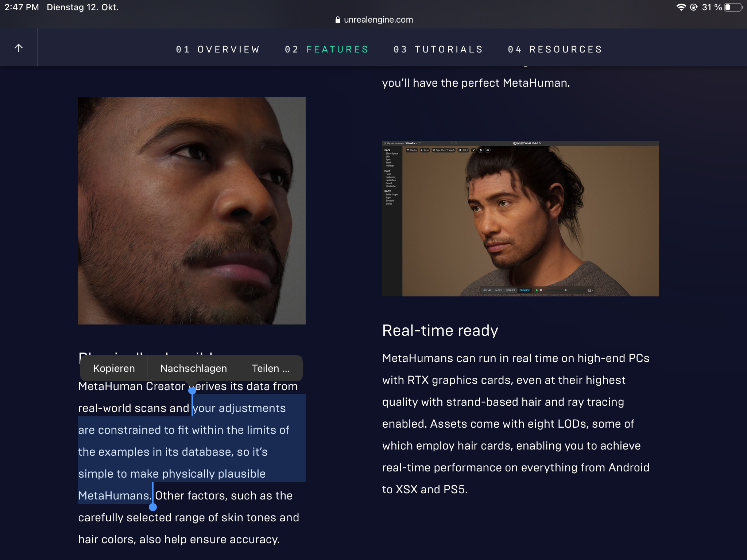Tap the line 'with RTX graphics cards, even at their highest'

click(504, 380)
